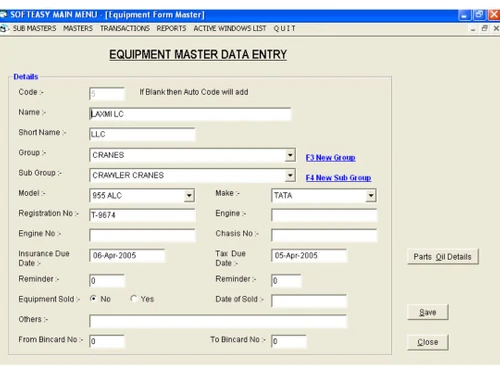Click the Short Name field containing LLC

pos(142,134)
